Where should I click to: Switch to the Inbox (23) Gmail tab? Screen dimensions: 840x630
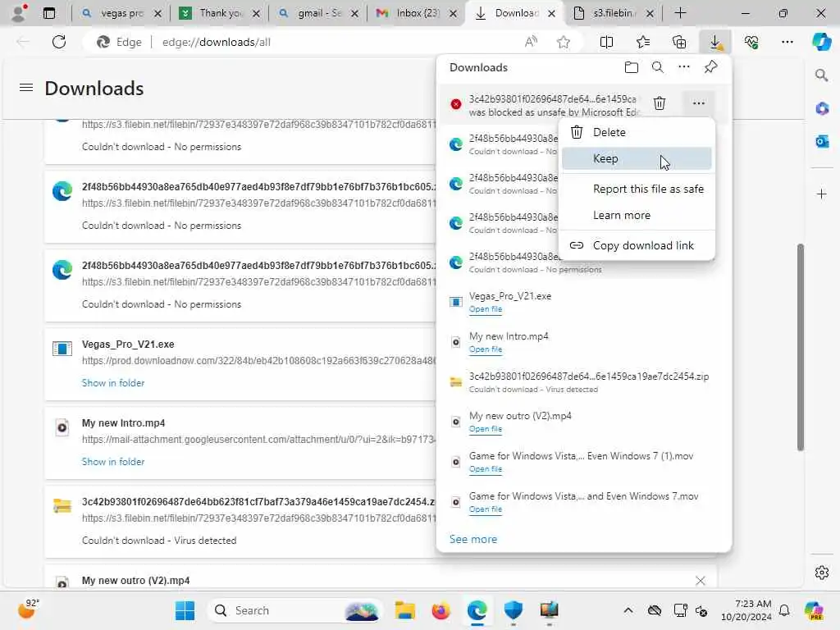click(416, 13)
